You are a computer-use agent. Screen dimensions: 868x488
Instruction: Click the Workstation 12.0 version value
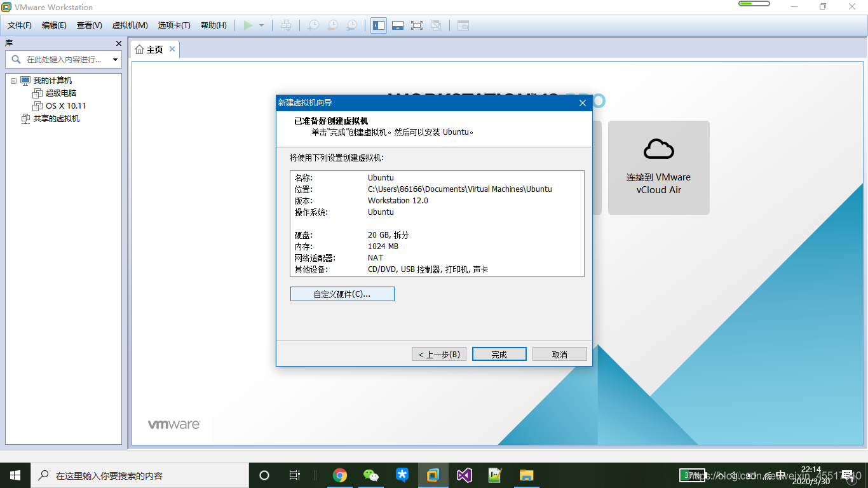[x=398, y=201]
